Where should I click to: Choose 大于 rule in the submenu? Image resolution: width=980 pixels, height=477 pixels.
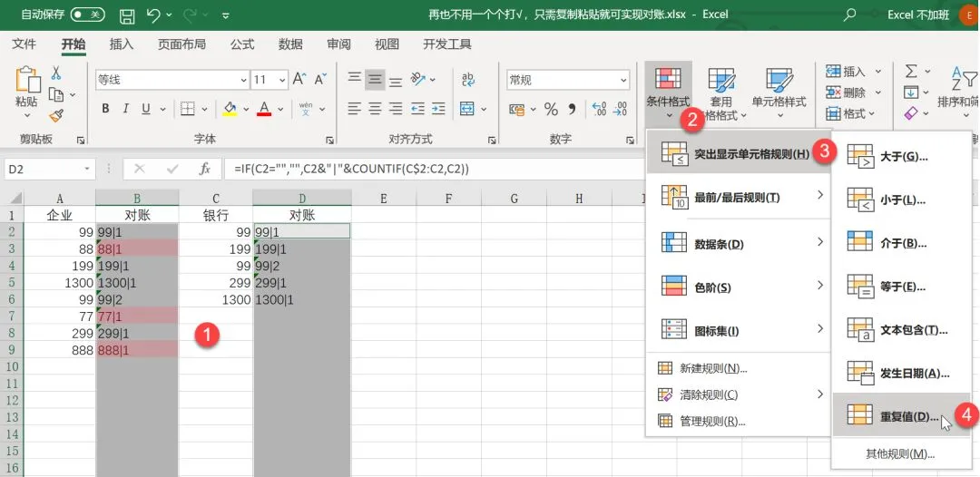[903, 156]
